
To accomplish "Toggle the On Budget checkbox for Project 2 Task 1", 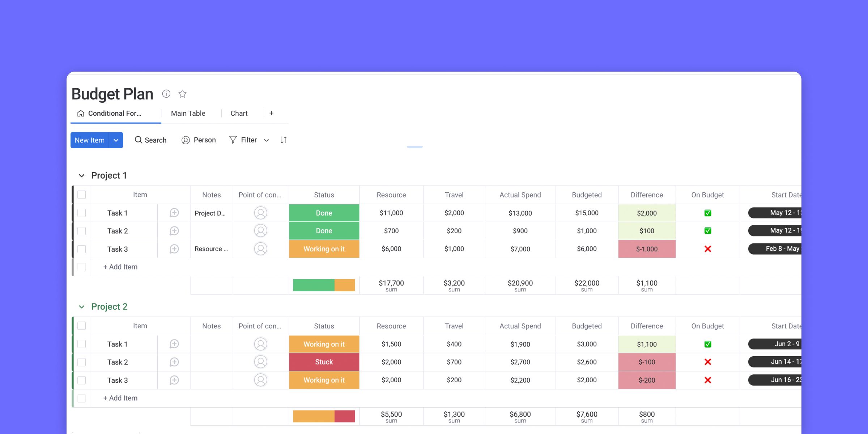I will point(707,343).
